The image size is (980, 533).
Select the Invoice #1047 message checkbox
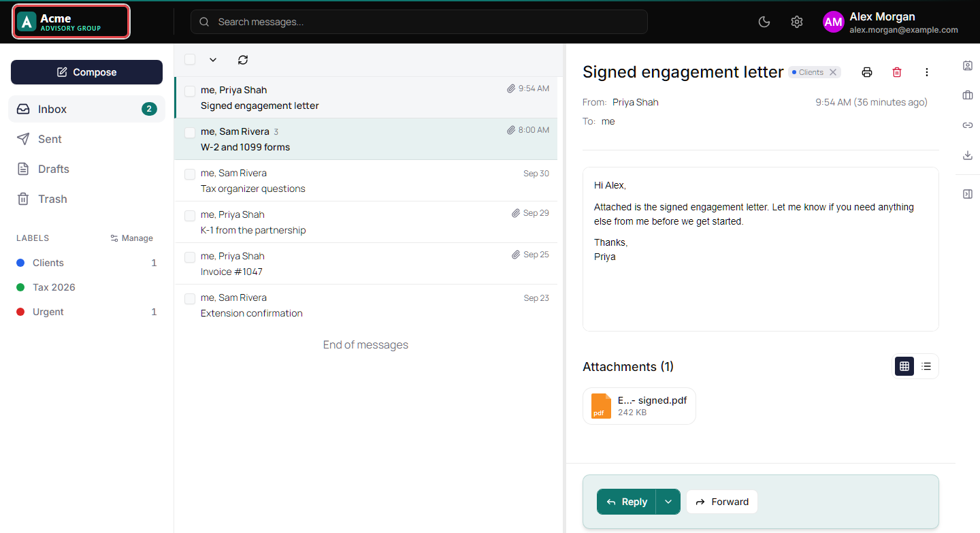(190, 257)
